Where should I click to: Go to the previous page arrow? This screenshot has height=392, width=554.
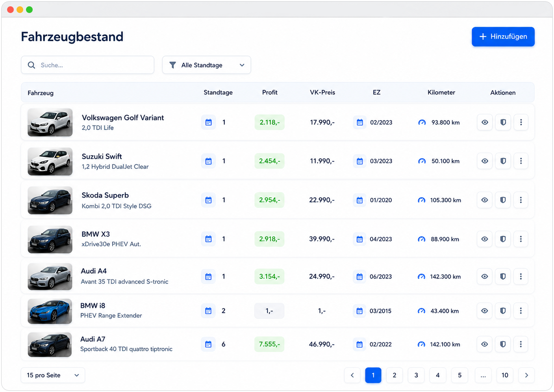click(x=352, y=375)
